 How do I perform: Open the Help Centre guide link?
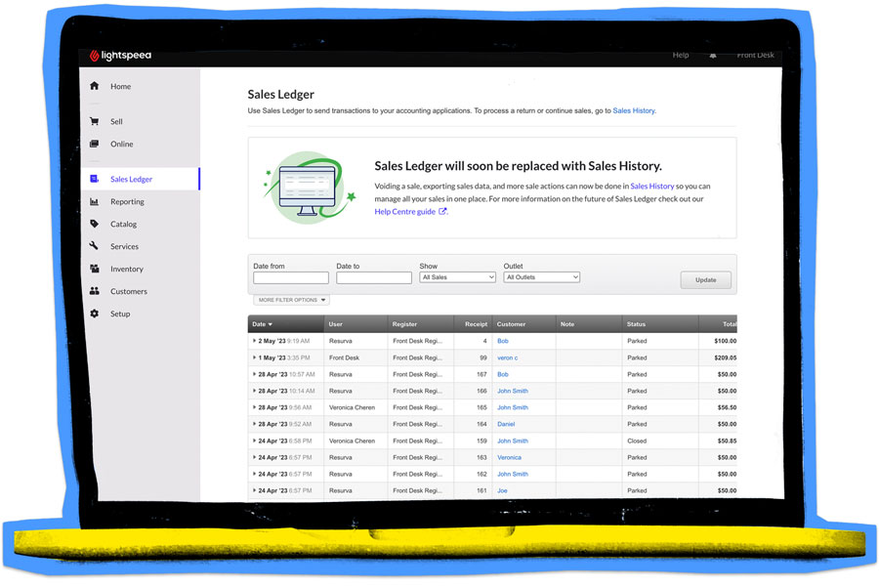(404, 211)
